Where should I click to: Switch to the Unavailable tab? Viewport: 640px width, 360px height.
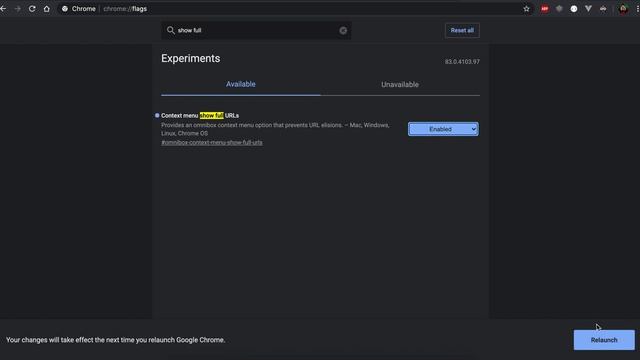tap(400, 84)
